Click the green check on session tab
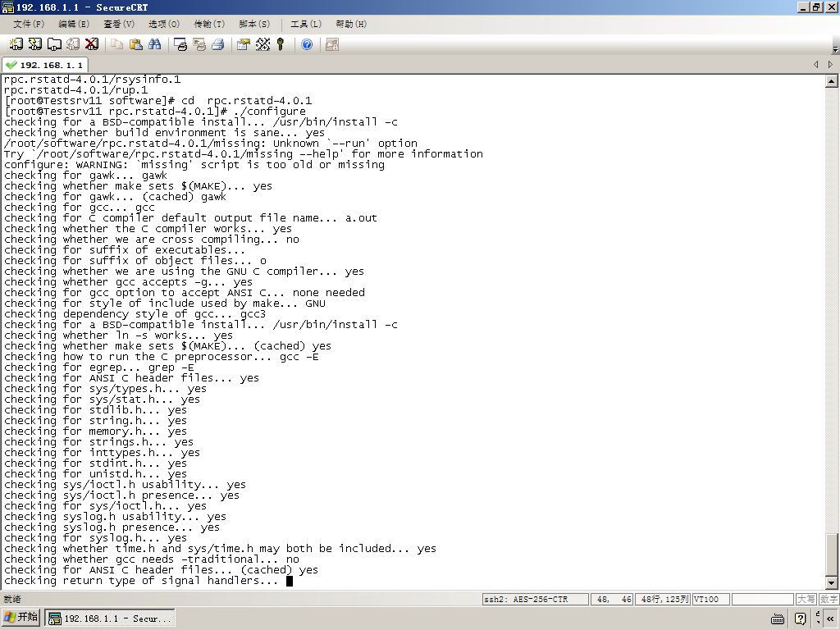The width and height of the screenshot is (840, 630). tap(11, 65)
